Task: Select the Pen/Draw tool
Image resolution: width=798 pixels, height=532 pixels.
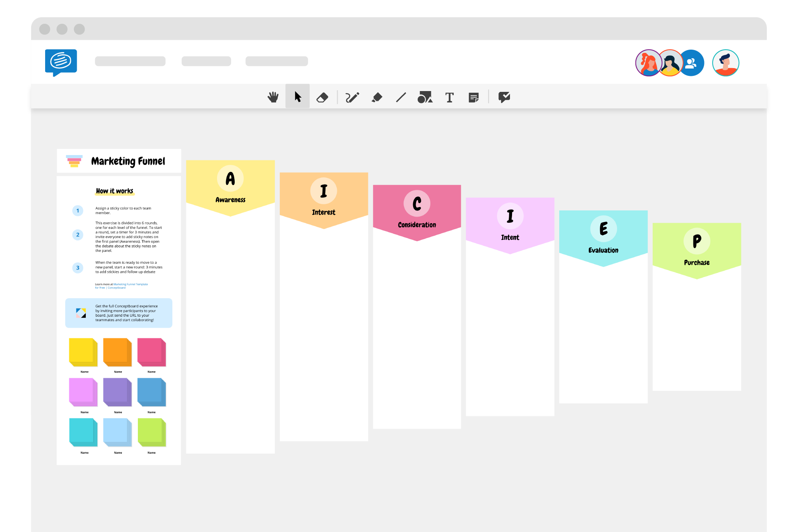Action: tap(354, 97)
